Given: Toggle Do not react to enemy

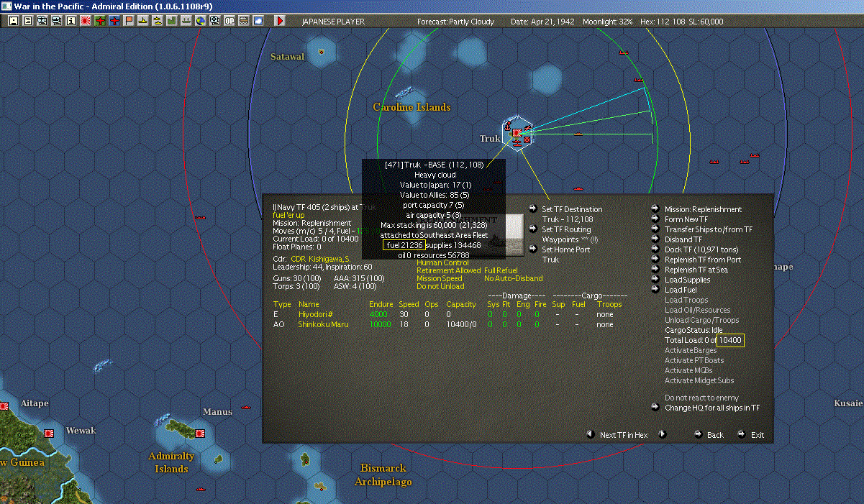Looking at the screenshot, I should [701, 398].
